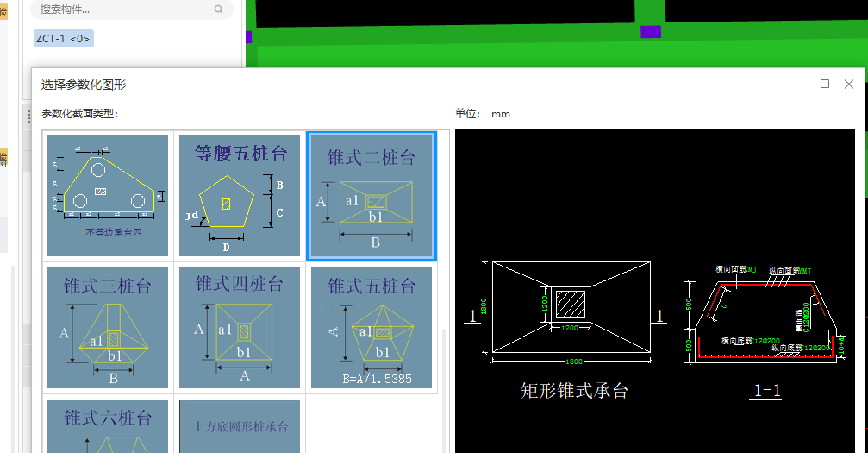Click the 横向面筋 label in section 1-1

[x=730, y=269]
